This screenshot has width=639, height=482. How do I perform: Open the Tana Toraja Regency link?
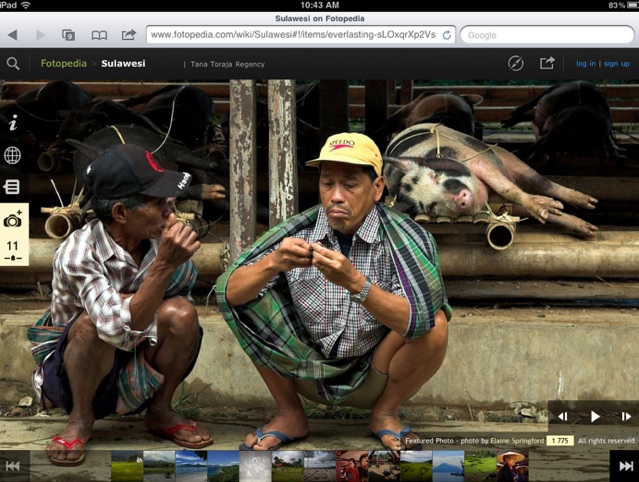pyautogui.click(x=227, y=64)
